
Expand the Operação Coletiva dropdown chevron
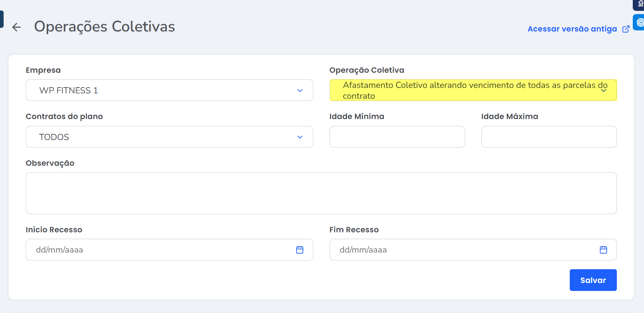click(603, 90)
